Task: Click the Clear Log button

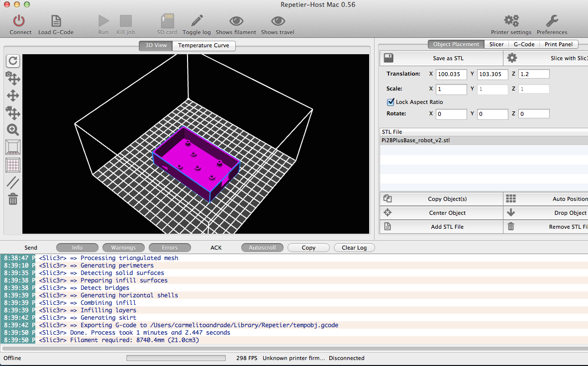Action: coord(354,248)
